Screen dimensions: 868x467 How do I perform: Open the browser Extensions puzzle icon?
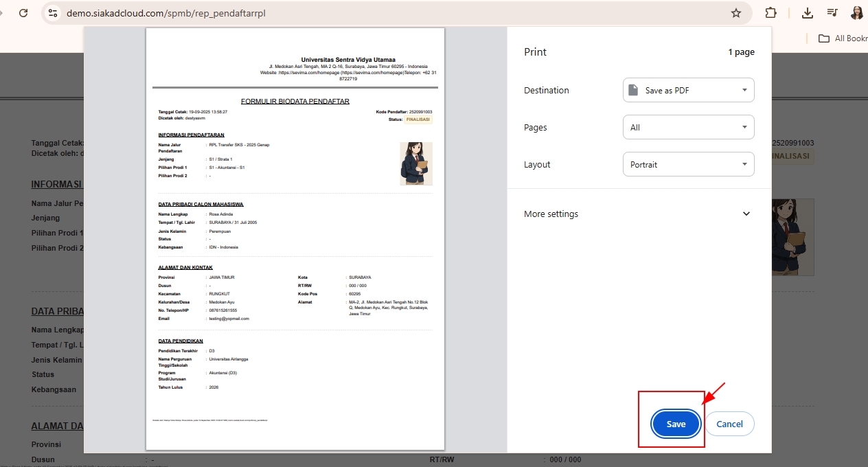tap(770, 13)
